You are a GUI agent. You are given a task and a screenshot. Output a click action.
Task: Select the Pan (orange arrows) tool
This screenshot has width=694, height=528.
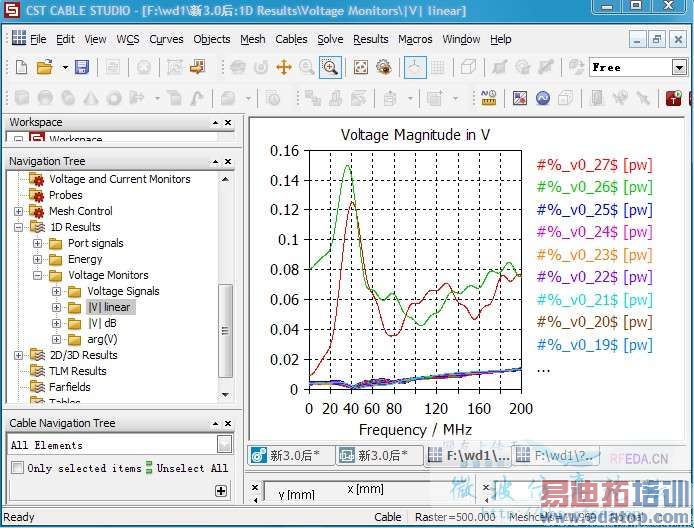[x=283, y=67]
